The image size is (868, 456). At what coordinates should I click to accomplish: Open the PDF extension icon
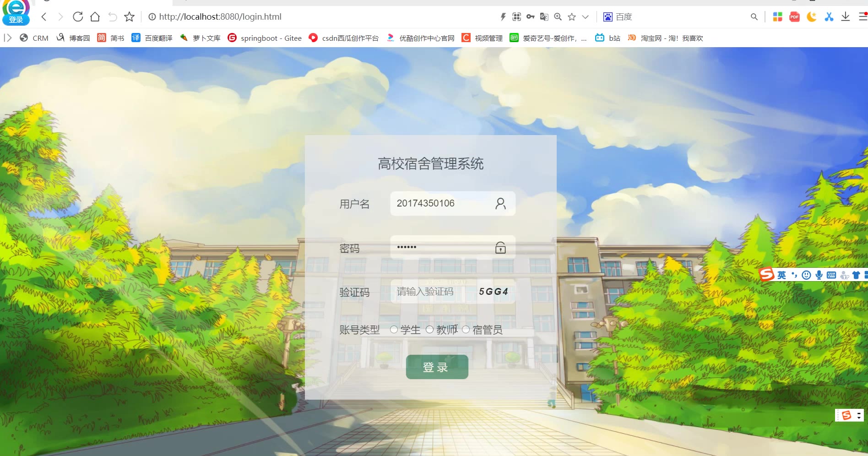[x=795, y=17]
